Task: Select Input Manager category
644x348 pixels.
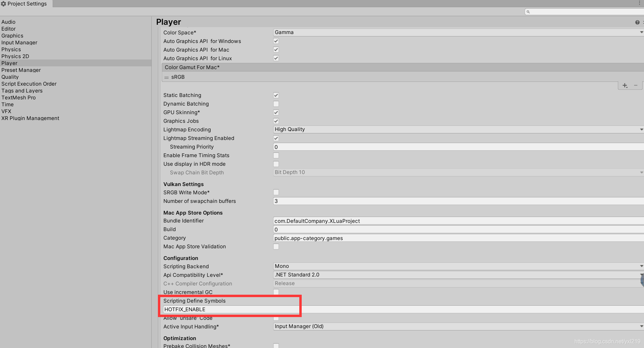Action: click(x=76, y=43)
